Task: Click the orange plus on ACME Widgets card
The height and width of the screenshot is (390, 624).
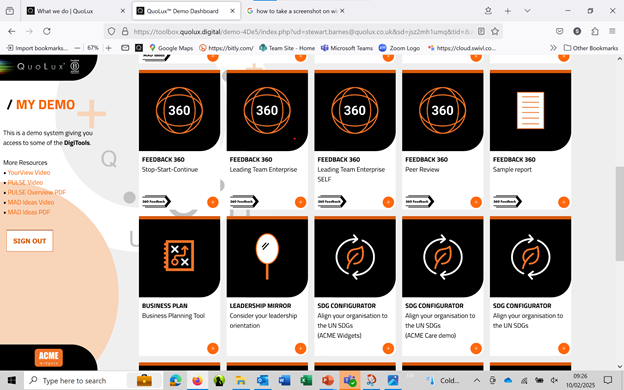Action: pos(388,348)
